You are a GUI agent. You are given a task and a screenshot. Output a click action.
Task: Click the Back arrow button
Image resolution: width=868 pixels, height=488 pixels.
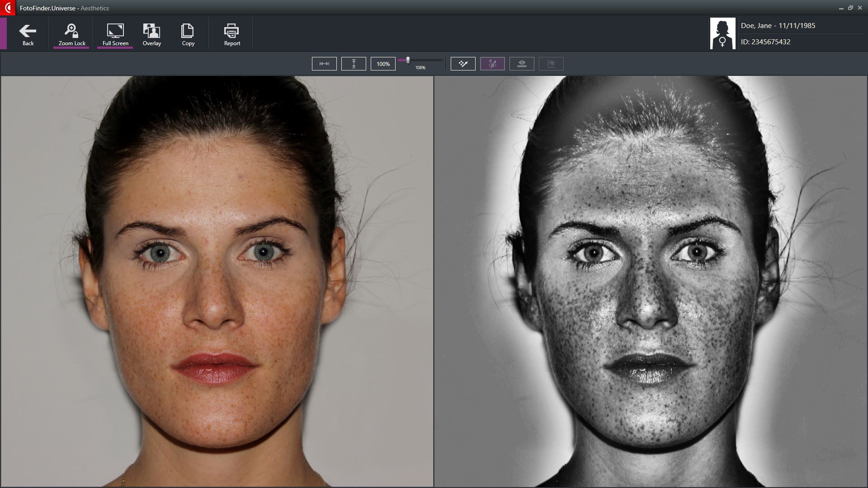click(28, 34)
